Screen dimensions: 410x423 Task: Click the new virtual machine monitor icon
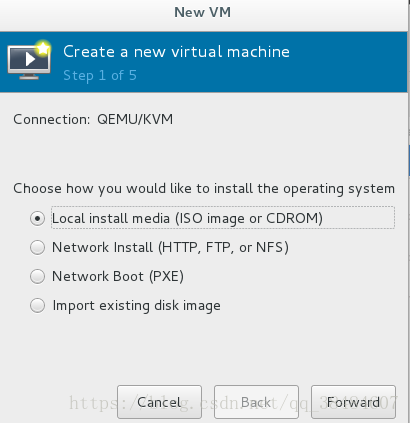(29, 60)
